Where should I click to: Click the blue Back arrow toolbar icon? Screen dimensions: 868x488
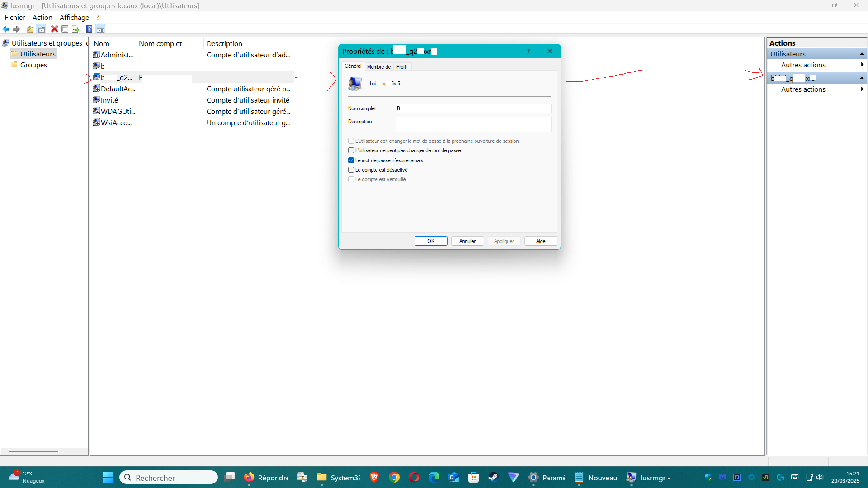click(x=6, y=29)
